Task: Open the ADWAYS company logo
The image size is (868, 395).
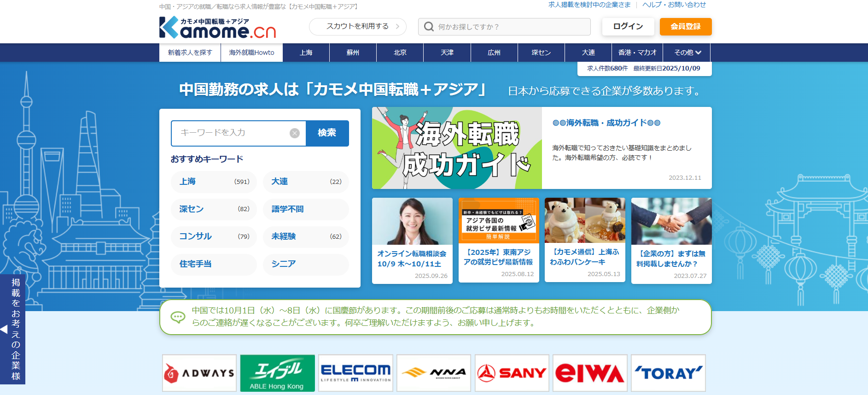Action: tap(199, 373)
